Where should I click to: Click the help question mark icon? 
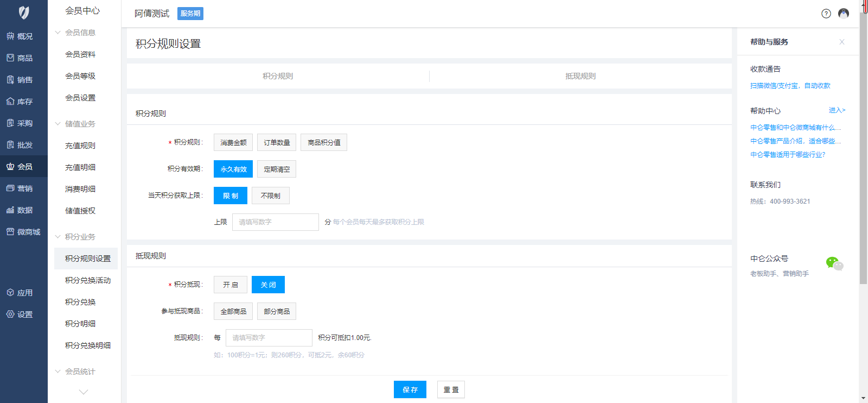[826, 14]
